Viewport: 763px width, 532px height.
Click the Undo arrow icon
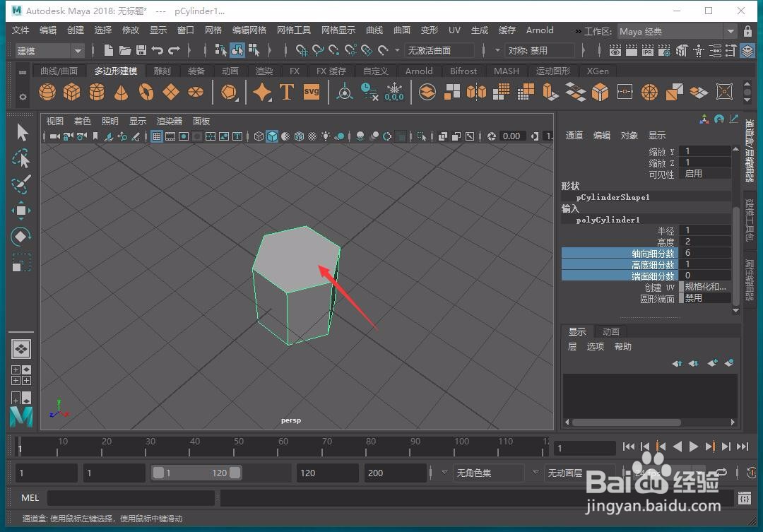pos(157,50)
